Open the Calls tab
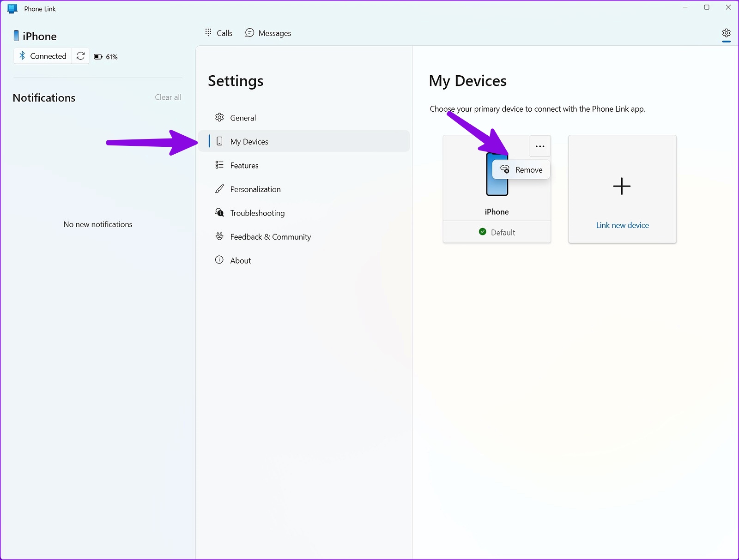This screenshot has width=739, height=560. (218, 33)
